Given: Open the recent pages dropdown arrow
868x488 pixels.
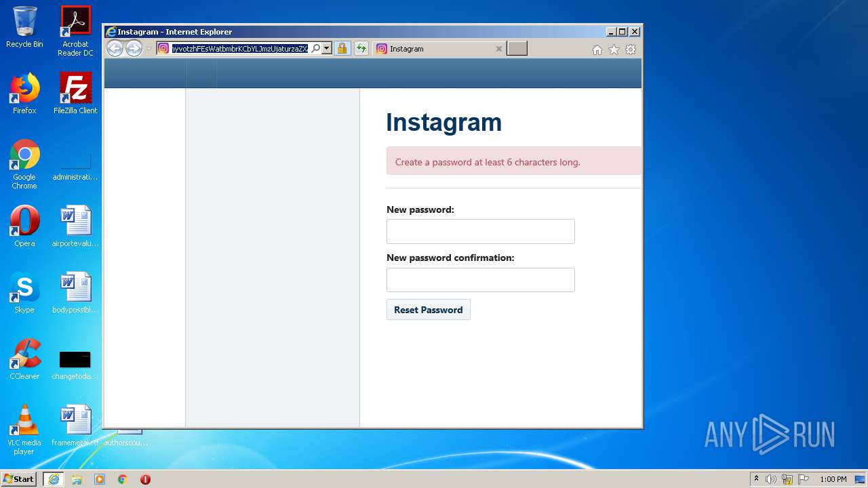Looking at the screenshot, I should coord(149,49).
